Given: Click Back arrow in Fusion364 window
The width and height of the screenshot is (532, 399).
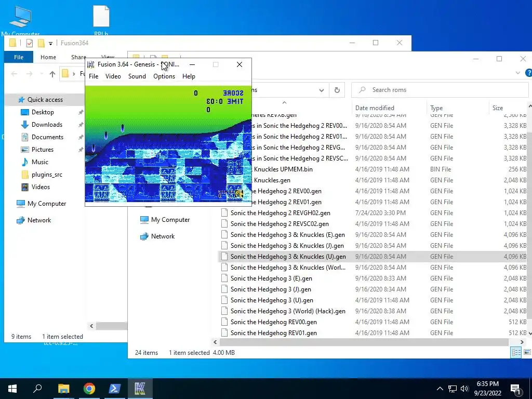Looking at the screenshot, I should (14, 74).
